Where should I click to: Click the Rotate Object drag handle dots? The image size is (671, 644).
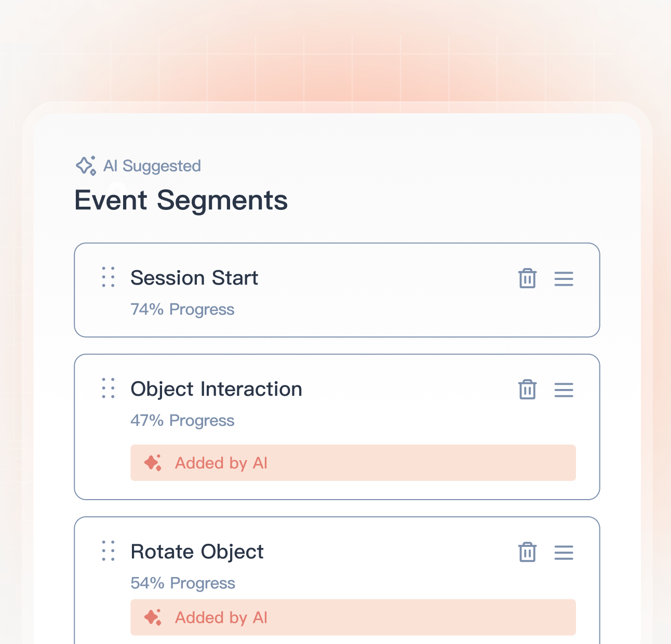click(108, 551)
